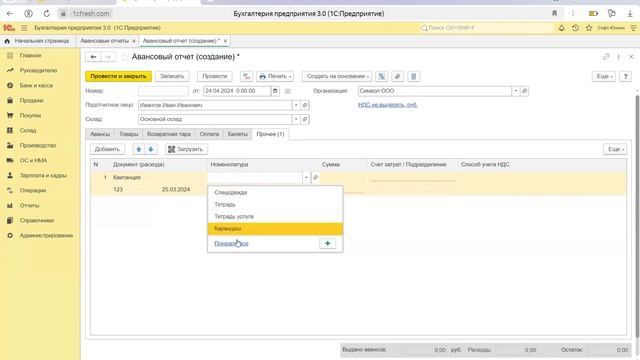Click the Номер input field
The image size is (640, 360).
(x=163, y=91)
